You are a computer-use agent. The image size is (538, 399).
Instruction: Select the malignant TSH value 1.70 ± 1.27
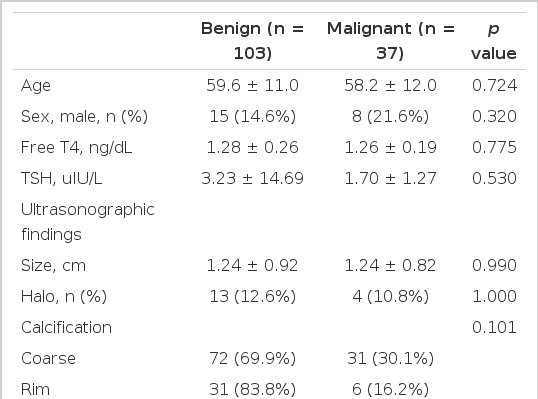[390, 178]
